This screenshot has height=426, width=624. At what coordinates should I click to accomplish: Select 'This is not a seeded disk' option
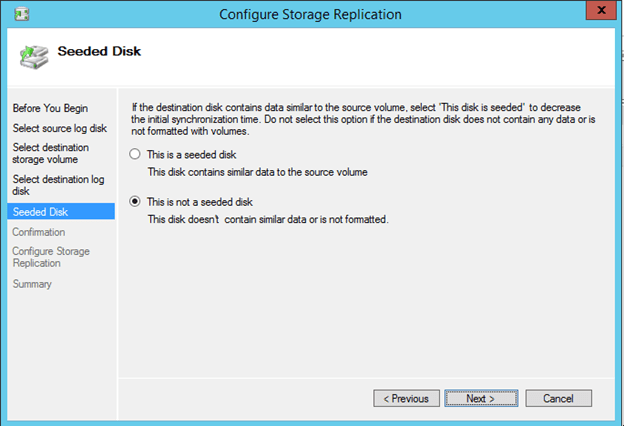136,201
